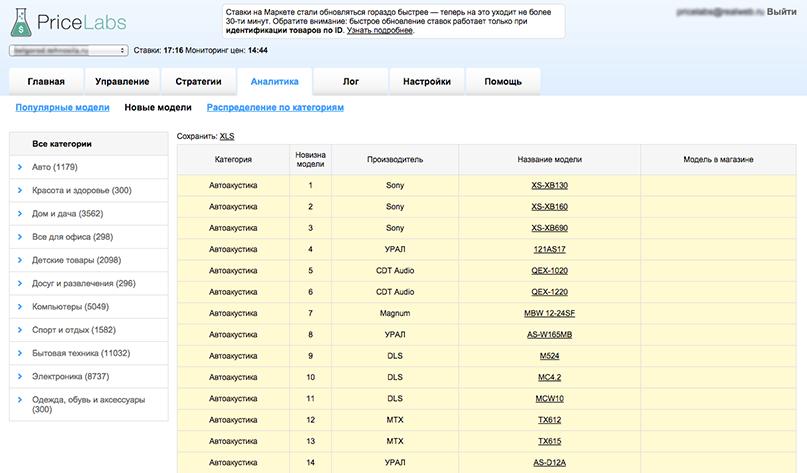
Task: Open the XS-XB690 model link
Action: click(x=550, y=228)
